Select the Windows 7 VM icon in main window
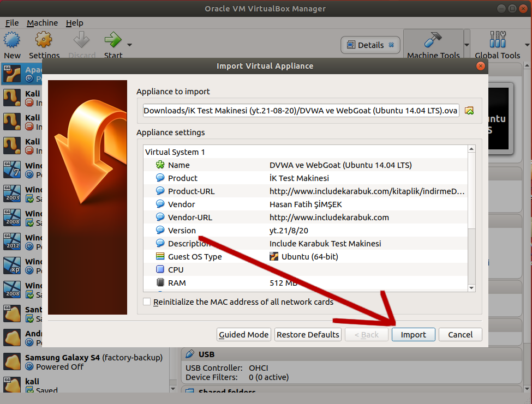Image resolution: width=532 pixels, height=404 pixels. [x=12, y=170]
